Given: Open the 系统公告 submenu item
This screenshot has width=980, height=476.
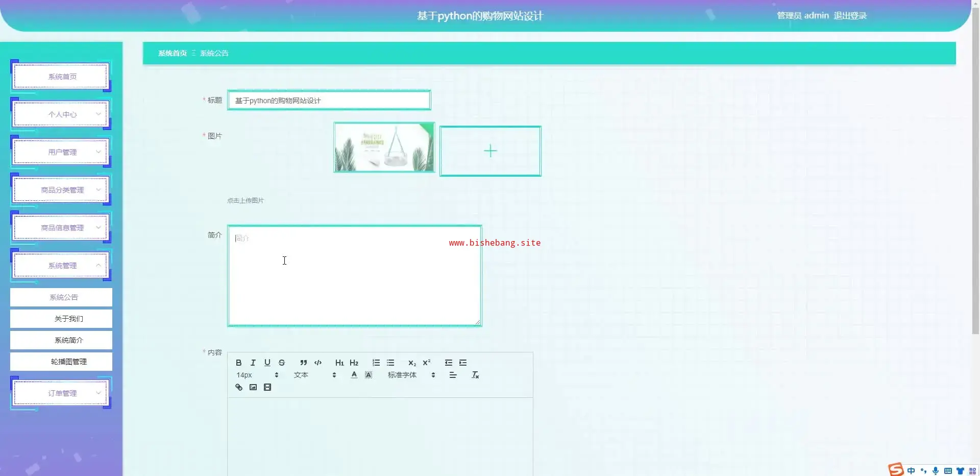Looking at the screenshot, I should (61, 297).
